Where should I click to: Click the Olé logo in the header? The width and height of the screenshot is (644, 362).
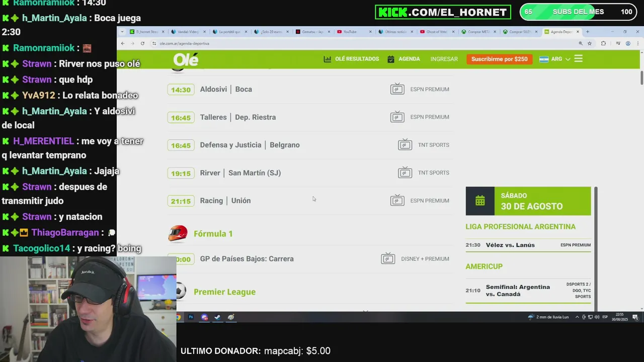186,59
